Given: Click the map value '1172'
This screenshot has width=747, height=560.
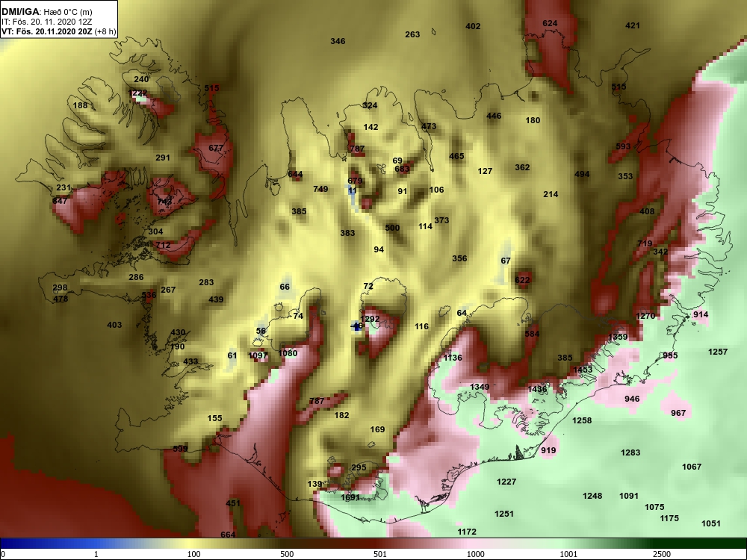Looking at the screenshot, I should (467, 532).
